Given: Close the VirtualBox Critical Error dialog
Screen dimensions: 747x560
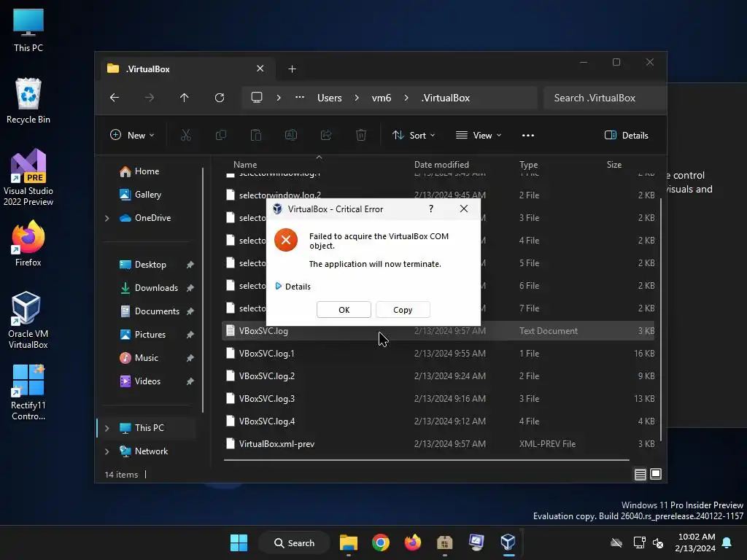Looking at the screenshot, I should click(x=463, y=209).
